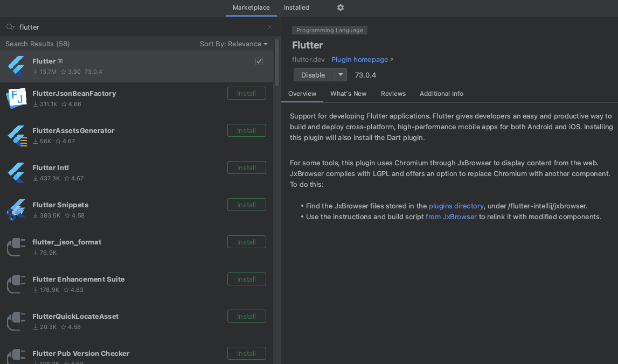
Task: Switch to the Installed tab
Action: 296,8
